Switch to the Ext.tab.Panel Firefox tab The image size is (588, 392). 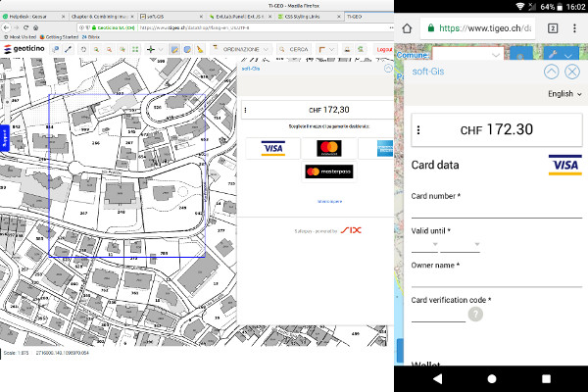240,17
